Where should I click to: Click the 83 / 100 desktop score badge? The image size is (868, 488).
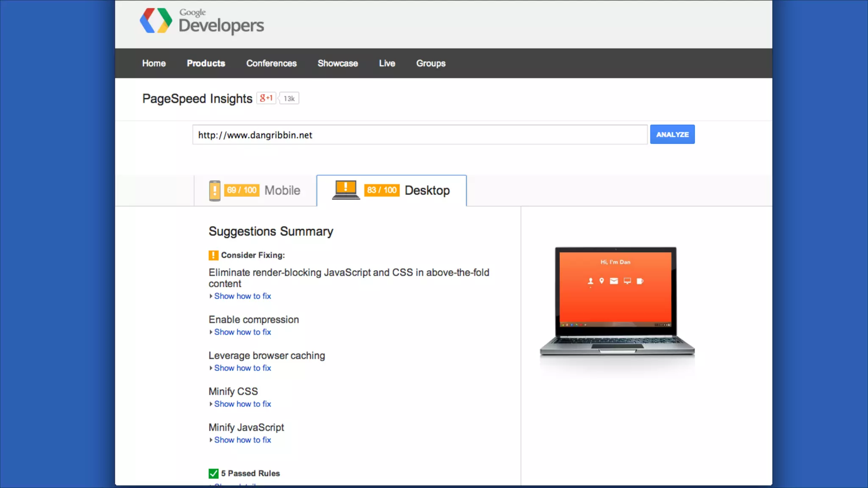click(381, 190)
